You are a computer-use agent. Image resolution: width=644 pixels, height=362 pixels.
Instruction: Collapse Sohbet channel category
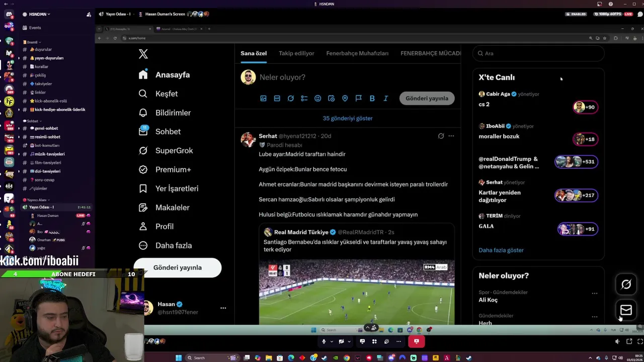point(33,121)
